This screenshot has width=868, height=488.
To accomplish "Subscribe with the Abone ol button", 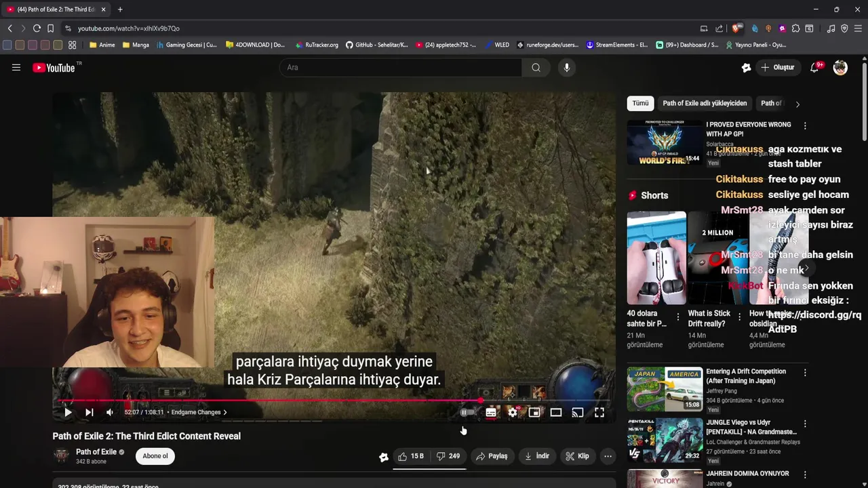I will coord(155,456).
